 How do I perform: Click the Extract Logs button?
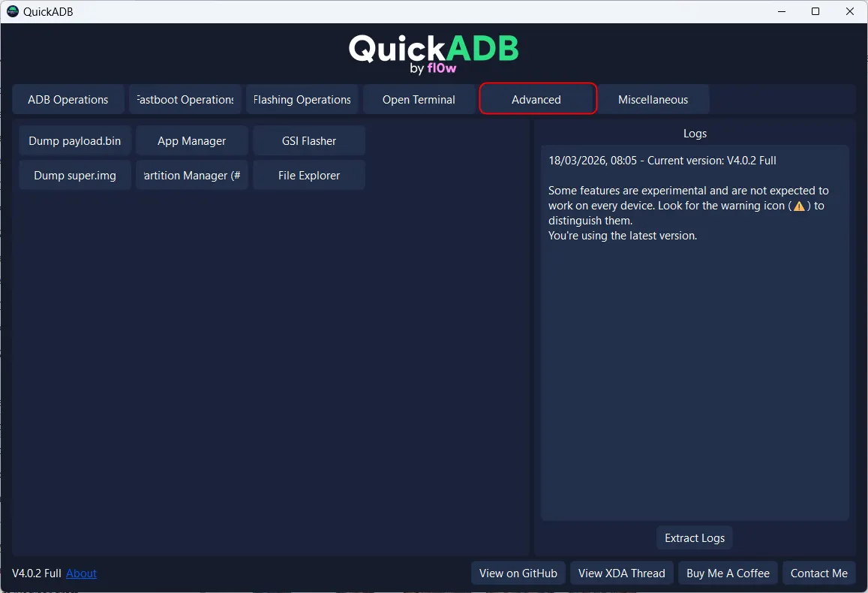click(x=695, y=538)
